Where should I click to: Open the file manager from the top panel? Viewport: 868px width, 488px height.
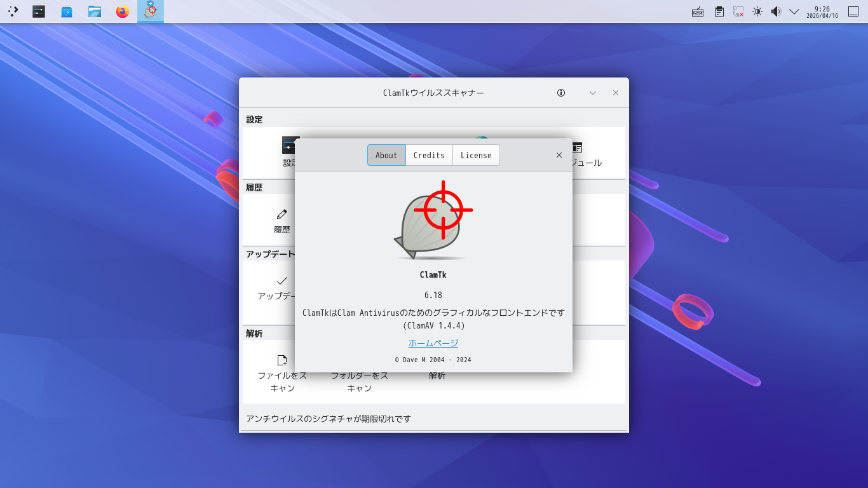[95, 11]
